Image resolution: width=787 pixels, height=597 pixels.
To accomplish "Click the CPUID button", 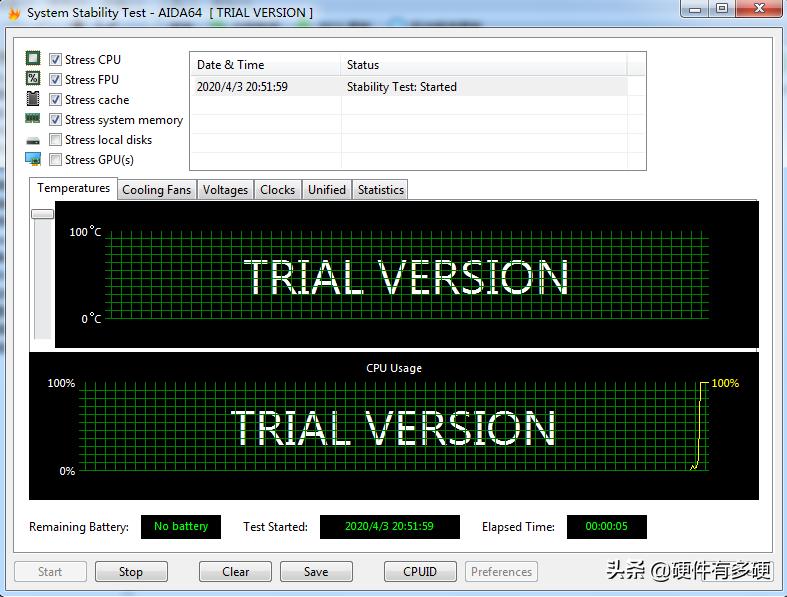I will [x=420, y=572].
